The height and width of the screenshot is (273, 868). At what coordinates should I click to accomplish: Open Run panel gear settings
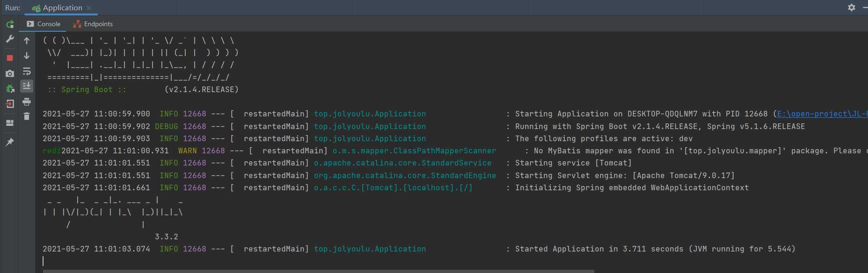[852, 7]
